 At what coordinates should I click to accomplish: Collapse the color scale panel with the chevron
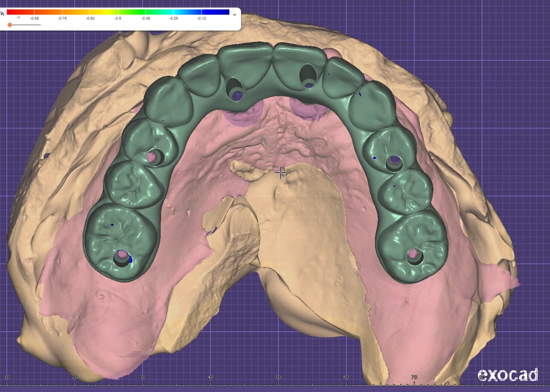click(x=234, y=14)
